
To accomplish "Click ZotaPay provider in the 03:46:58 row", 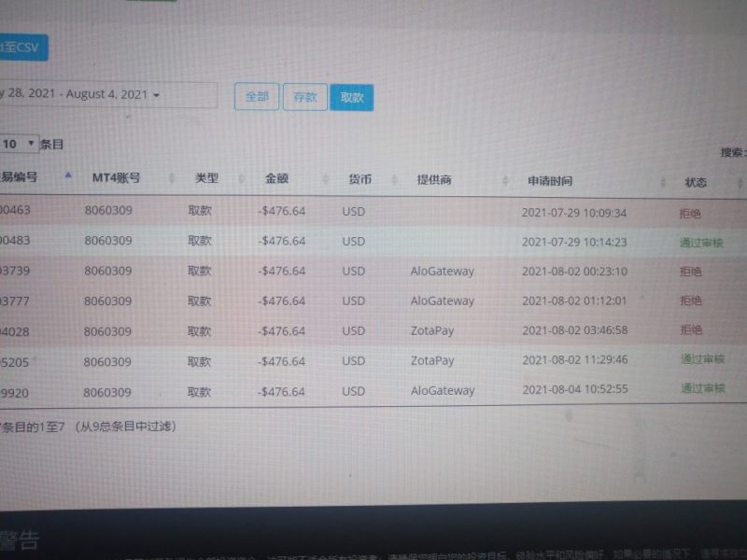I will tap(432, 331).
